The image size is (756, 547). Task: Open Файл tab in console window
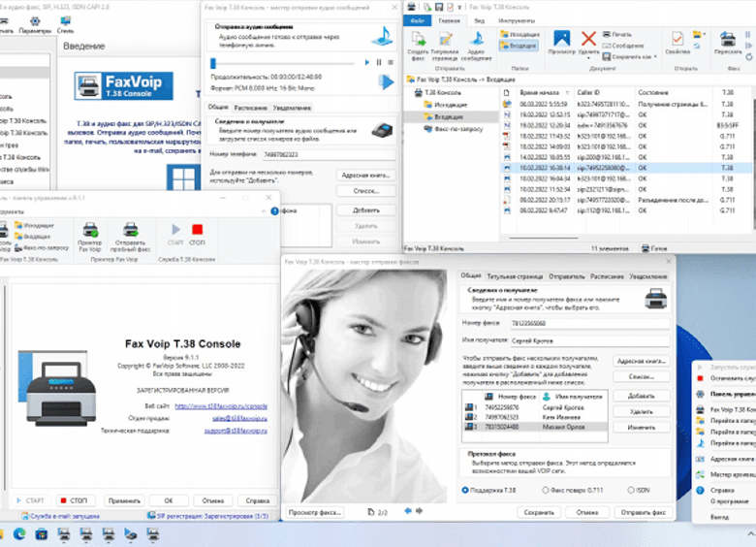coord(418,20)
